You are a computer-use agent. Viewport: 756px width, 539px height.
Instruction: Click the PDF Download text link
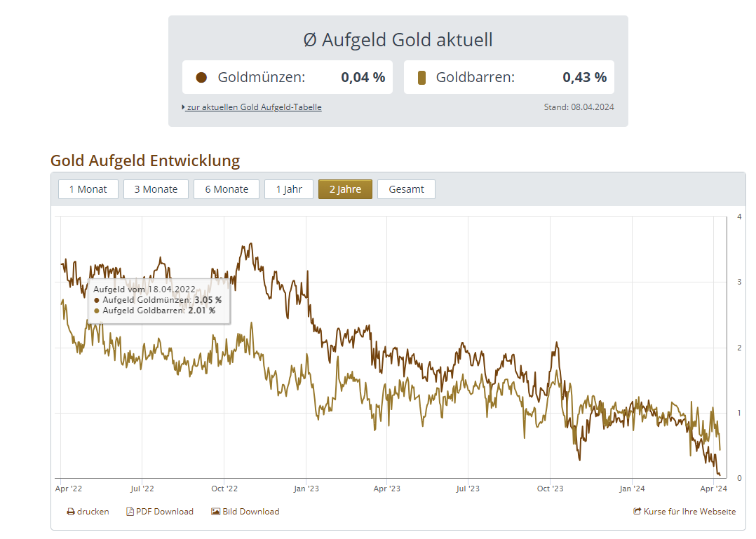(x=165, y=512)
